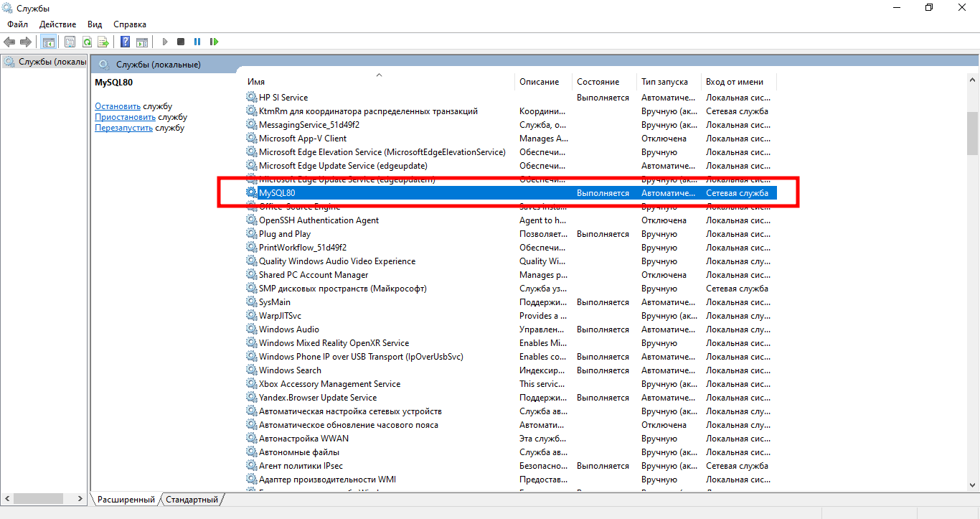Image resolution: width=980 pixels, height=519 pixels.
Task: Click the left pane scrollbar left arrow
Action: pos(6,498)
